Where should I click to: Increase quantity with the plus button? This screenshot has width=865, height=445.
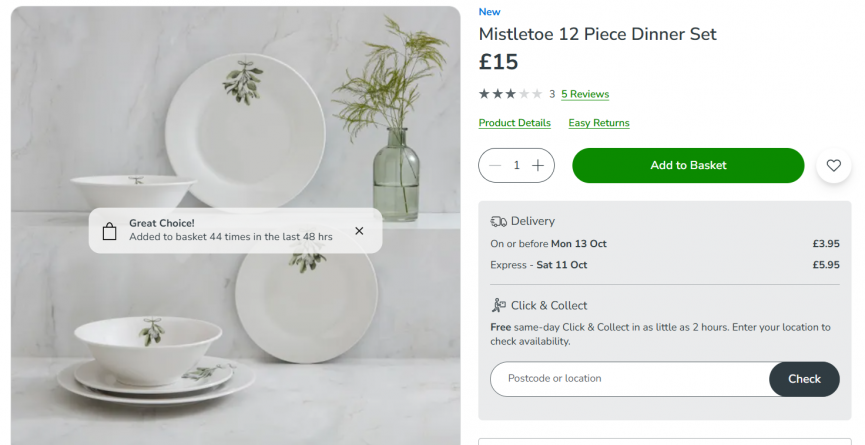pos(538,166)
